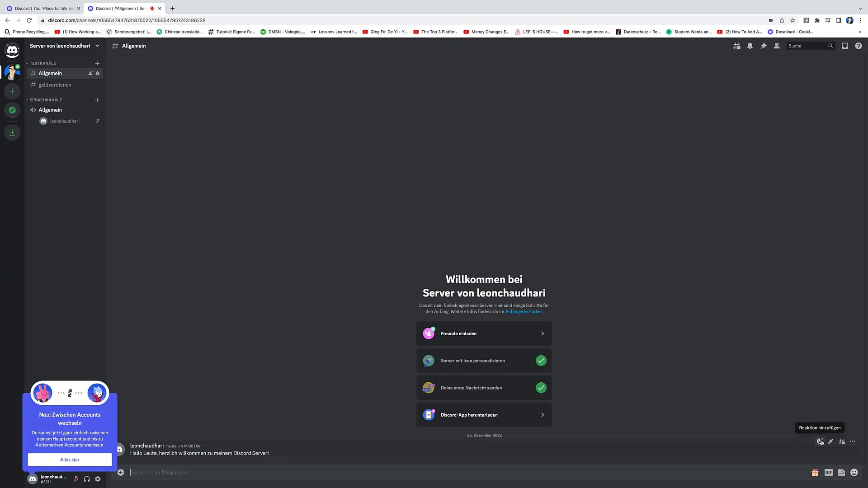Open the tab search dropdown arrow
Screen dimensions: 868x488
click(x=860, y=8)
